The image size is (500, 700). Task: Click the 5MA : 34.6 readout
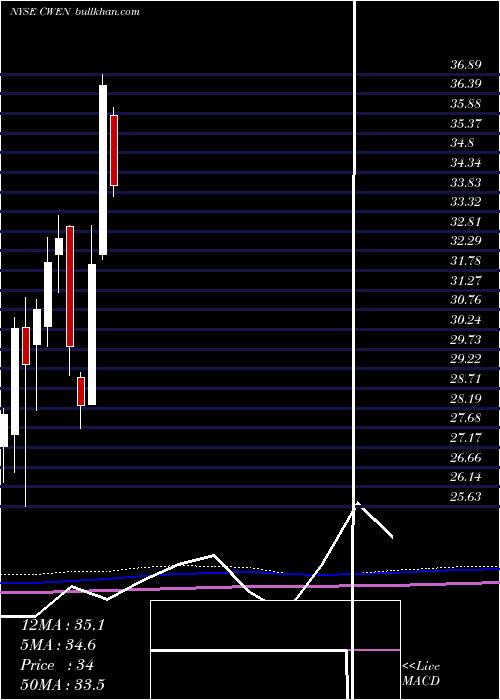[x=58, y=645]
